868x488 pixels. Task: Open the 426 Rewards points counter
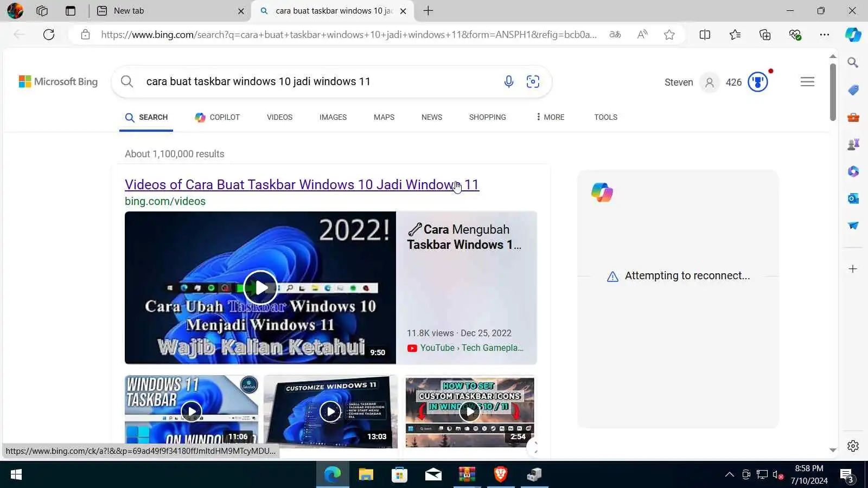(733, 82)
